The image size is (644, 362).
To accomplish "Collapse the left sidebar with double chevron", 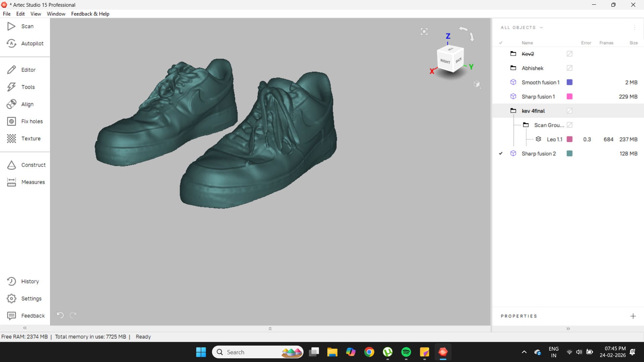I will point(25,328).
